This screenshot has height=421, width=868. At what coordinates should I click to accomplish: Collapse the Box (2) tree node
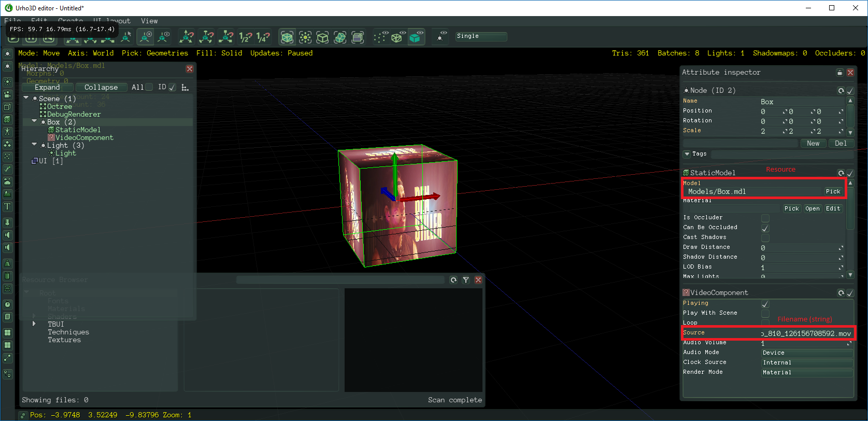tap(34, 121)
